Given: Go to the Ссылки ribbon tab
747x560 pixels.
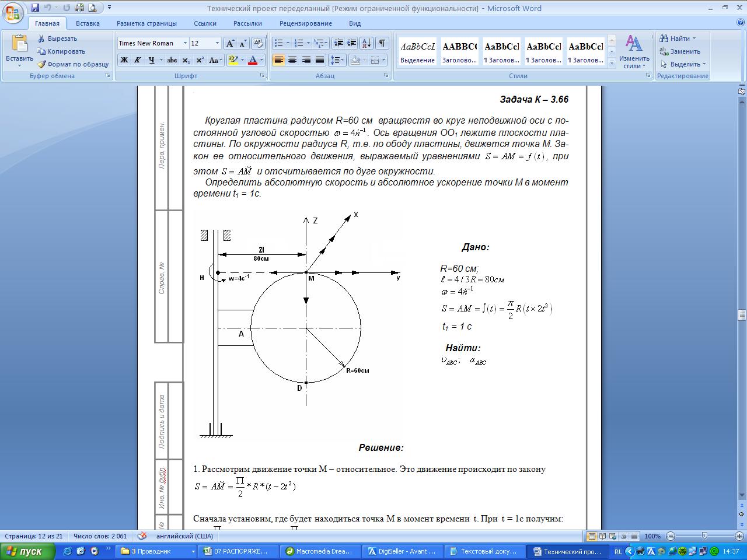Looking at the screenshot, I should (x=205, y=23).
